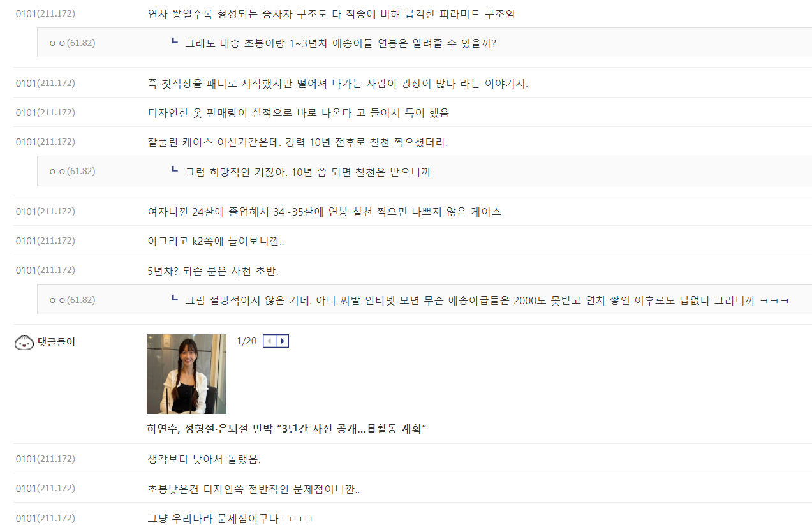Screen dimensions: 812x525
Task: Click the reply arrow before 그래도 대충 초봉이랑
Action: click(175, 41)
